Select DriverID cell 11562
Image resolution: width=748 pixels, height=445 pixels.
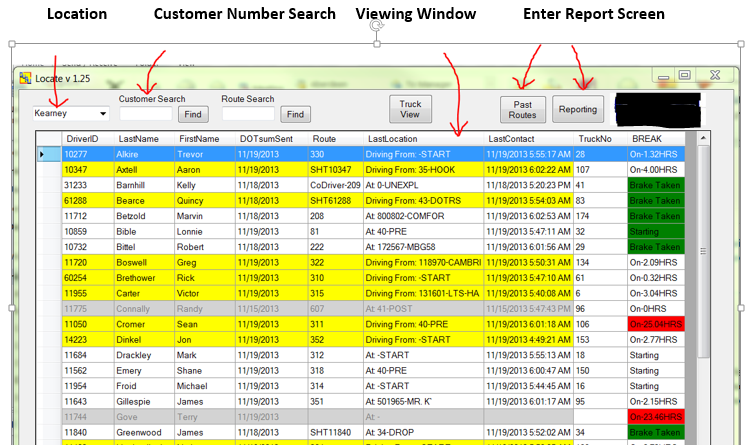coord(88,371)
